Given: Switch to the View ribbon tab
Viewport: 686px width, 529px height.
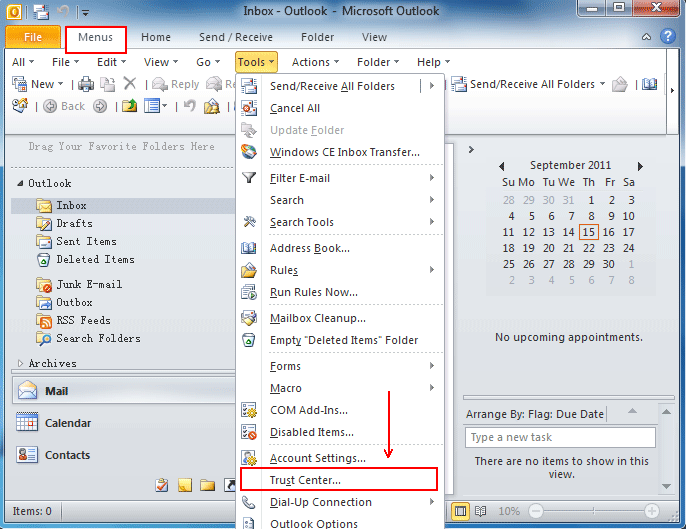Looking at the screenshot, I should click(374, 37).
